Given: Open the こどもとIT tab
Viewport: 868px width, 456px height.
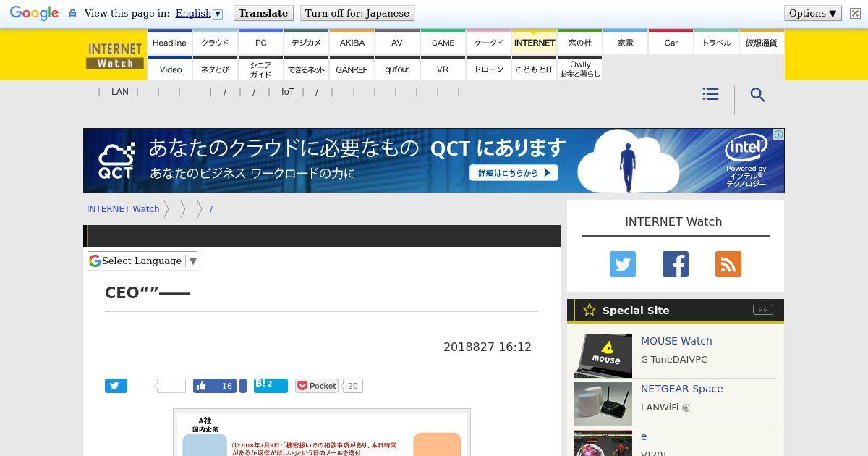Looking at the screenshot, I should 535,69.
